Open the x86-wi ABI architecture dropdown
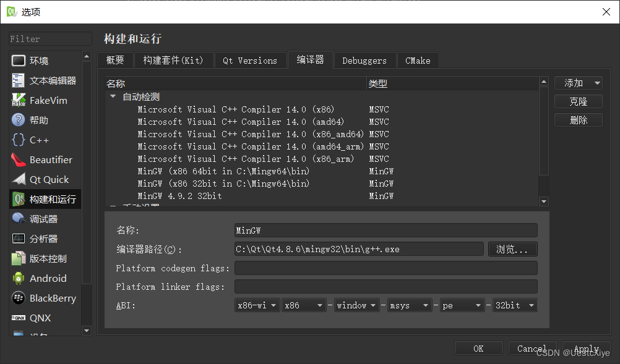620x364 pixels. click(x=257, y=305)
